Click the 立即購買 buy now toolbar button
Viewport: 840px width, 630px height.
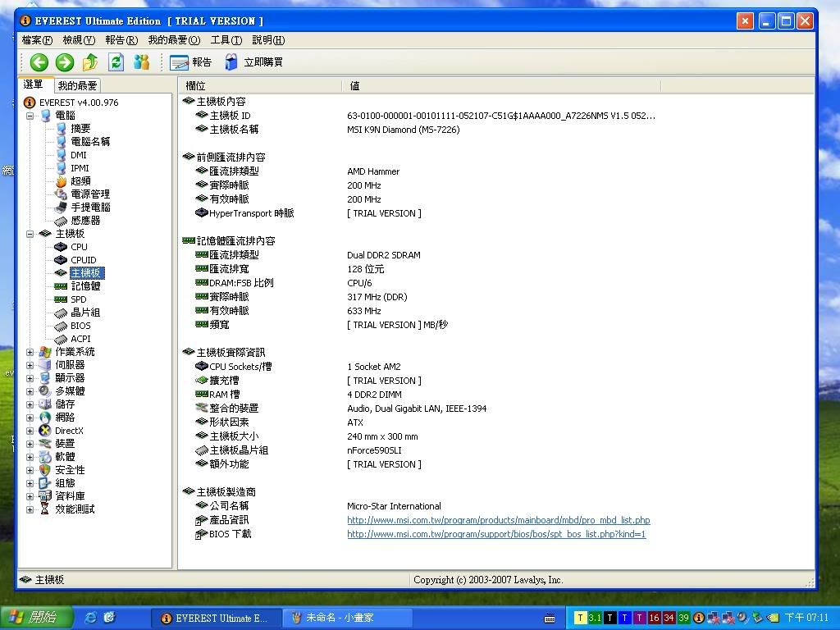pos(253,62)
